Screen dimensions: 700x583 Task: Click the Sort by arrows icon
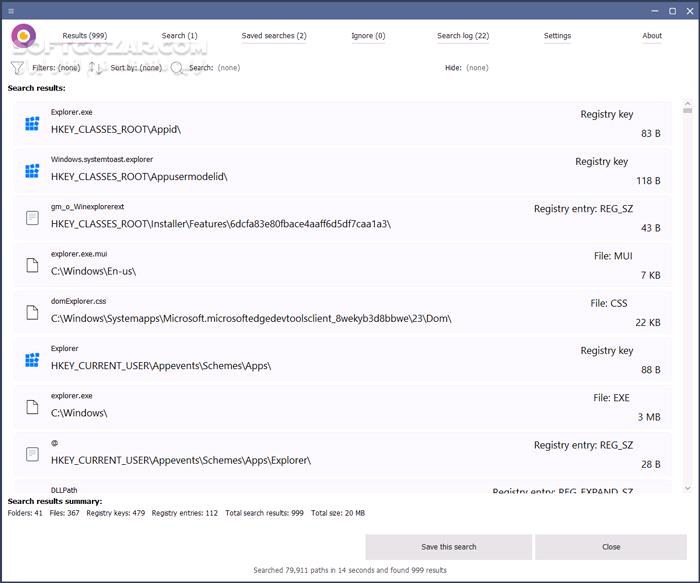pyautogui.click(x=96, y=68)
